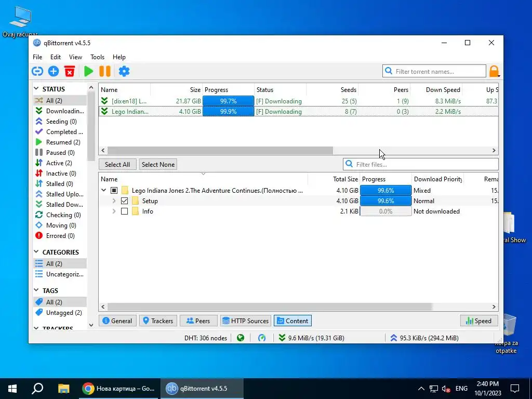
Task: Click the green globe connection status icon
Action: pyautogui.click(x=241, y=338)
